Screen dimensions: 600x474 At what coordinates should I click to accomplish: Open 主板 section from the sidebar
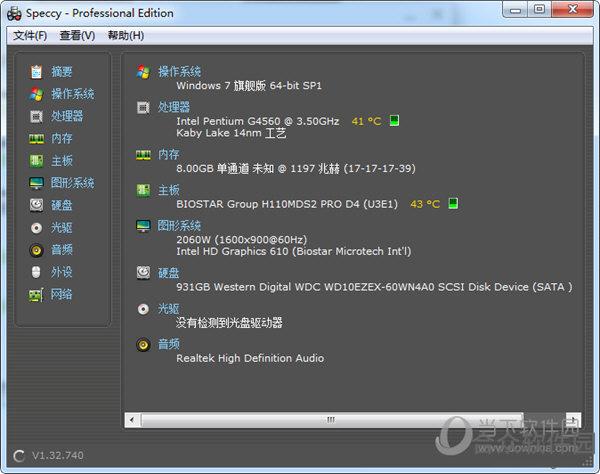click(x=62, y=161)
